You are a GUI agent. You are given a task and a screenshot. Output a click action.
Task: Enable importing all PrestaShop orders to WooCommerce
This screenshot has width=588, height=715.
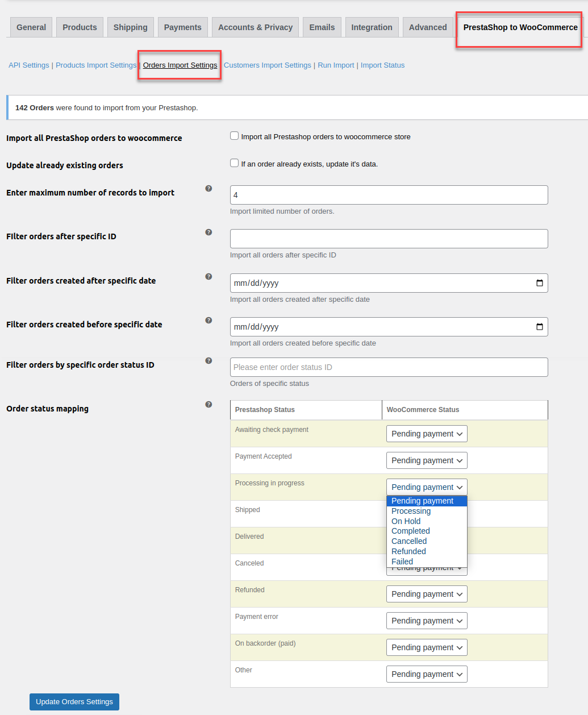234,135
